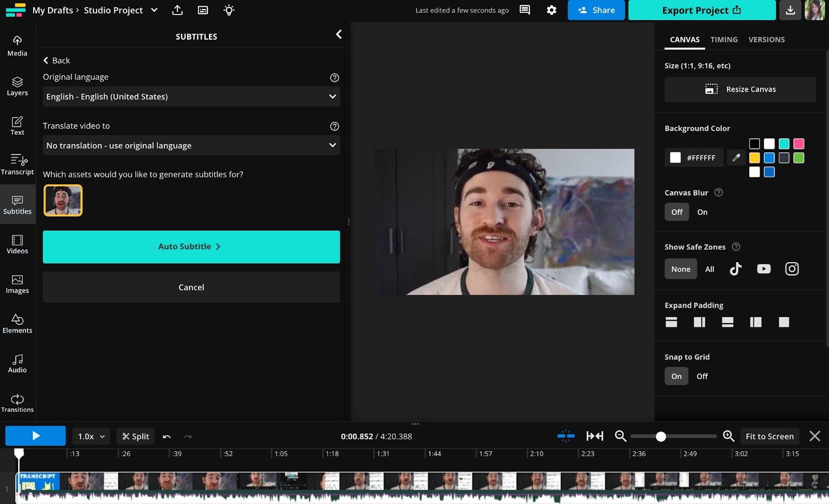Open the Text sidebar tool
Image resolution: width=829 pixels, height=504 pixels.
[17, 126]
